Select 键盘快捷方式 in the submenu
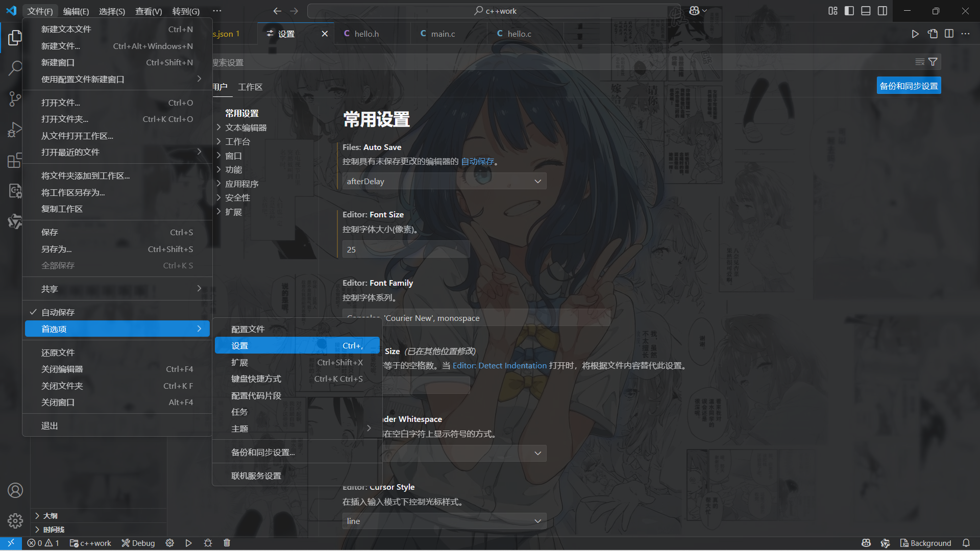The width and height of the screenshot is (980, 551). coord(256,379)
